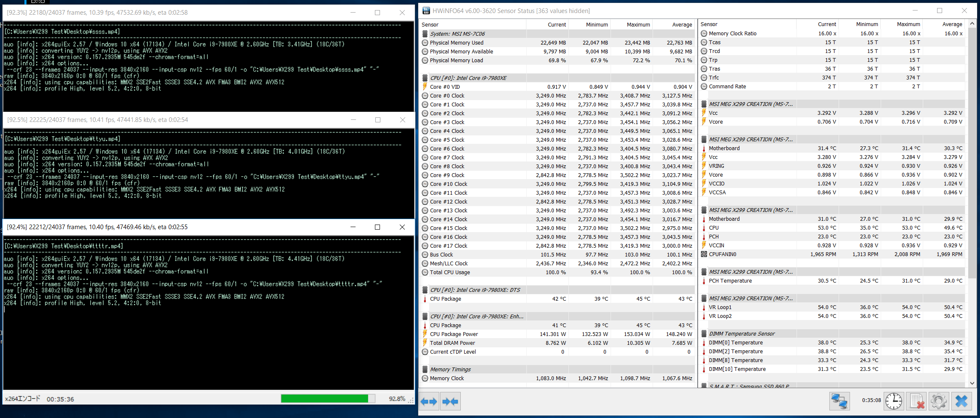Click the chip icon beside System: MSI MS-7C06
The height and width of the screenshot is (418, 980).
(x=425, y=34)
